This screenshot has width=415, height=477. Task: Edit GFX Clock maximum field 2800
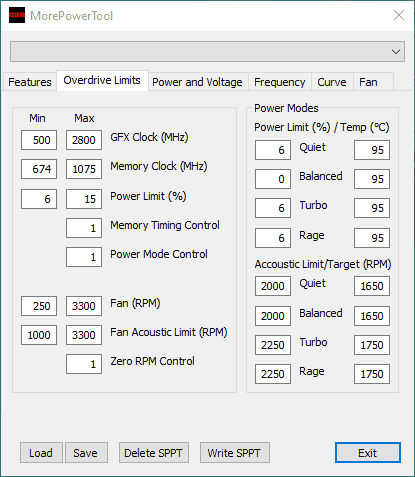click(84, 140)
